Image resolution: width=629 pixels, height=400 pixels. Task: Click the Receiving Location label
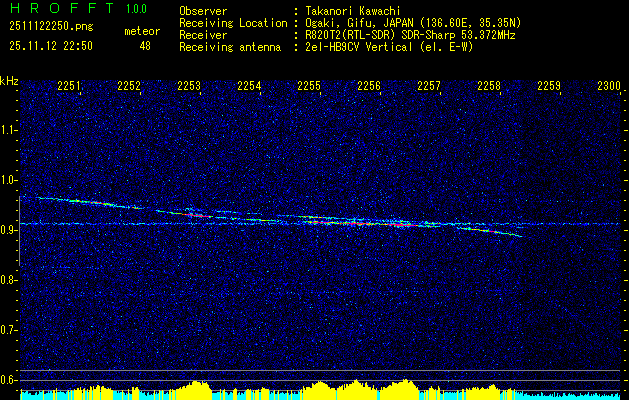(233, 23)
